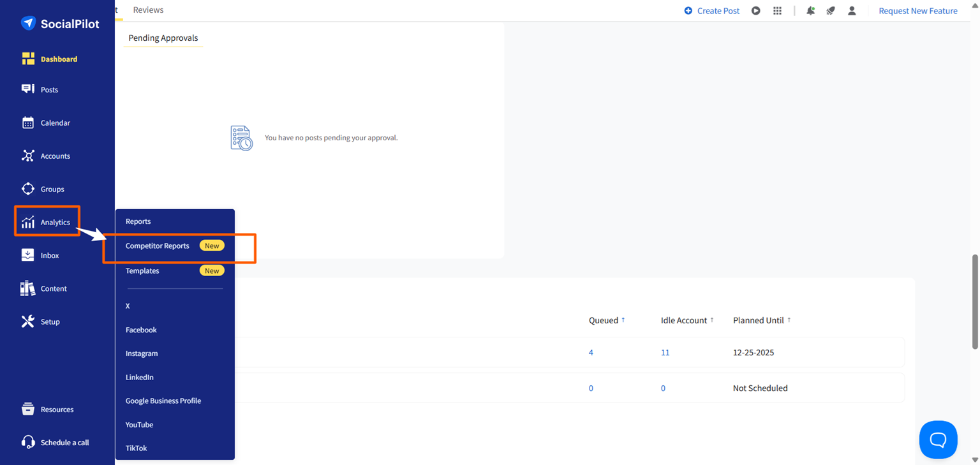Click the Queued column header
980x465 pixels.
point(603,320)
